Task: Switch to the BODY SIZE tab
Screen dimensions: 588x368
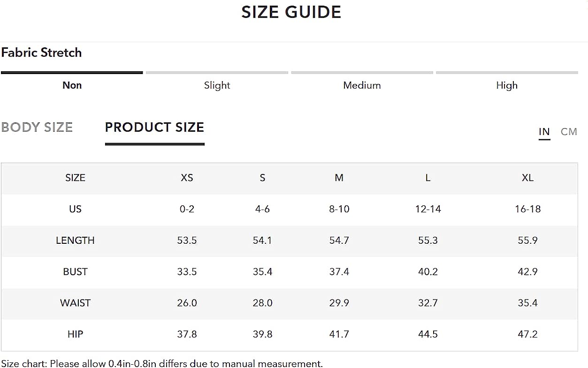Action: click(x=37, y=127)
